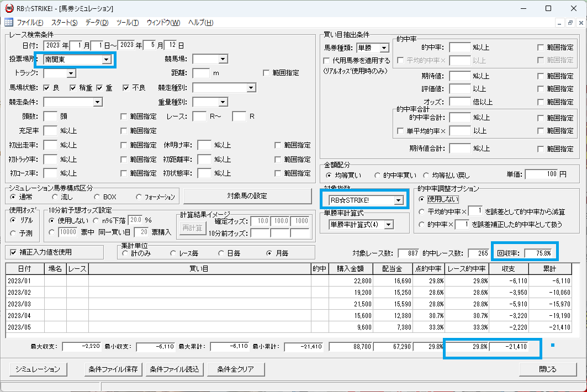Expand the 対象指数 dropdown showing RB☆STRIKE!
587x392 pixels.
pyautogui.click(x=398, y=200)
